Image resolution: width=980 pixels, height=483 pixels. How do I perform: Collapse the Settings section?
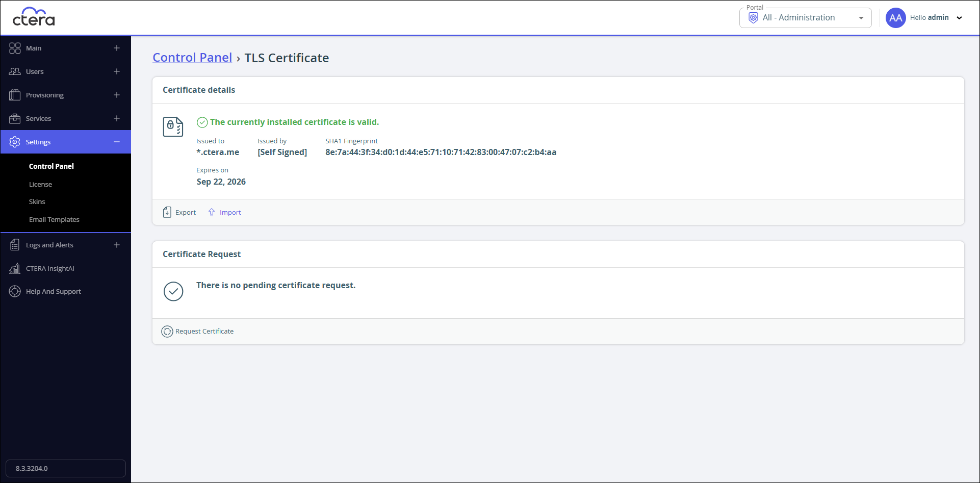click(x=117, y=142)
